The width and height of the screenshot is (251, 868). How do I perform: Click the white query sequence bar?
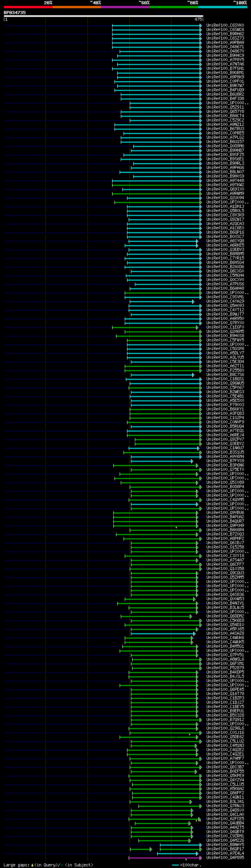104,16
